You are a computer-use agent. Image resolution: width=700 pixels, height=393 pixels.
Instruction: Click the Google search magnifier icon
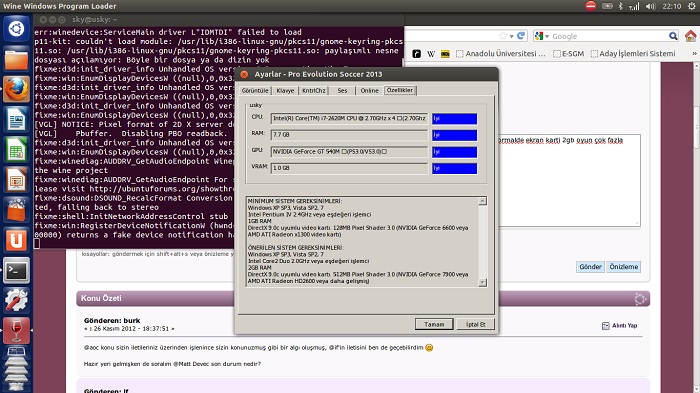pyautogui.click(x=673, y=36)
